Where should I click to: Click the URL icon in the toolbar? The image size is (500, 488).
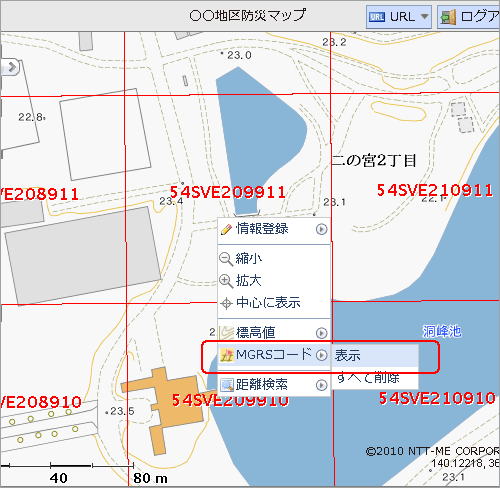[377, 17]
